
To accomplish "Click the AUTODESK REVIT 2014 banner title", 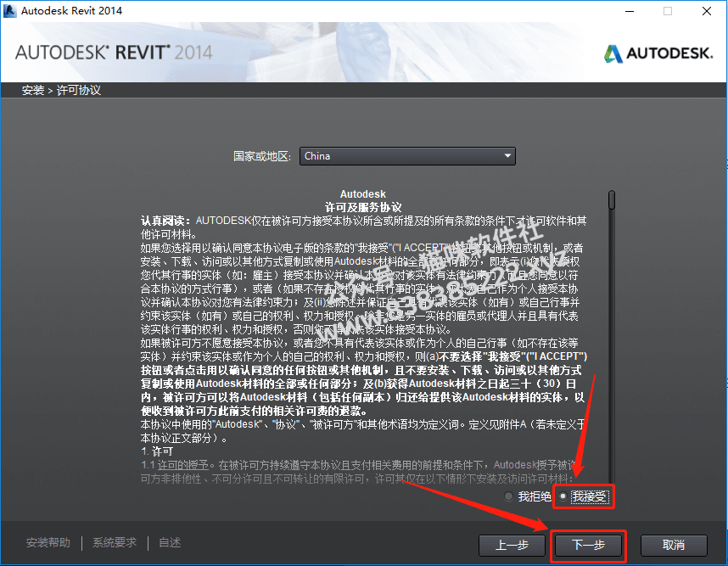I will pyautogui.click(x=114, y=53).
